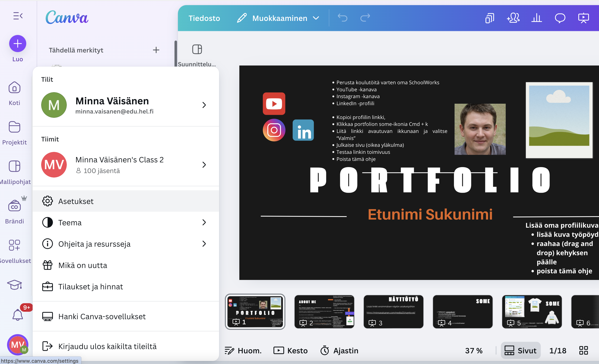Screen dimensions: 599x364
Task: Select page 3 NÄYTTÖTYÖ thumbnail
Action: (393, 311)
